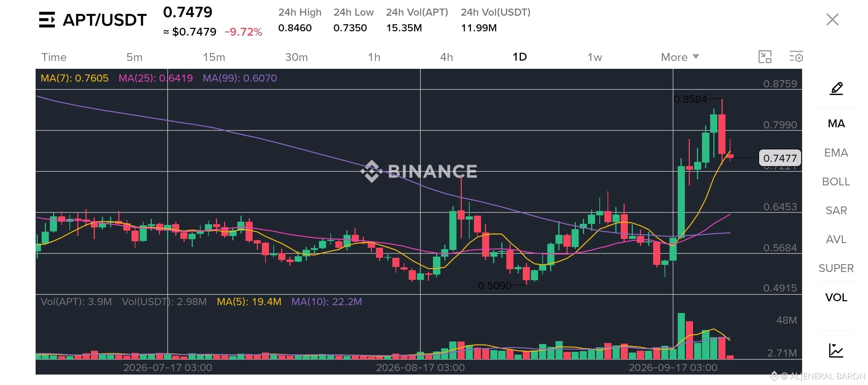Open the line chart indicator icon

836,350
